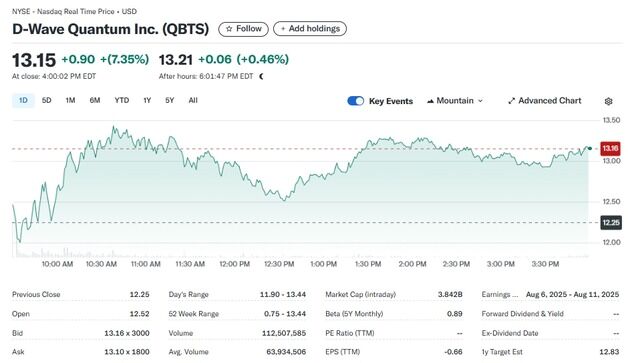Select the 1D time range
The image size is (628, 363).
pyautogui.click(x=23, y=101)
